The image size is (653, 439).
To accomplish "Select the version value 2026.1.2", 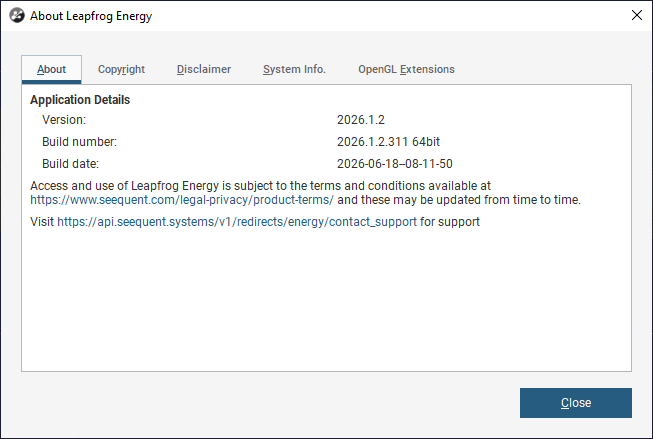I will [x=361, y=120].
